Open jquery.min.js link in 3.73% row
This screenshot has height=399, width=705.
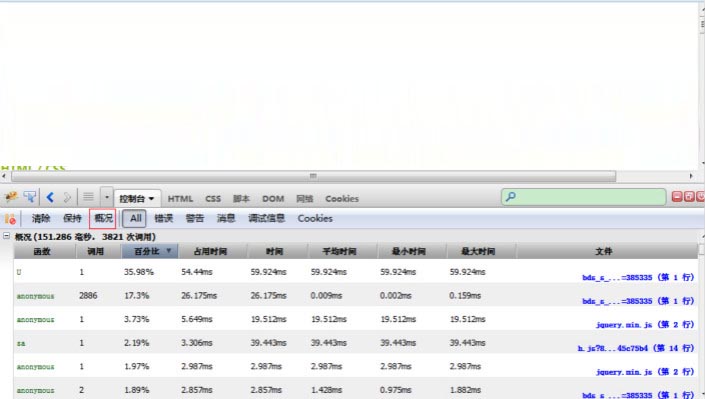645,324
